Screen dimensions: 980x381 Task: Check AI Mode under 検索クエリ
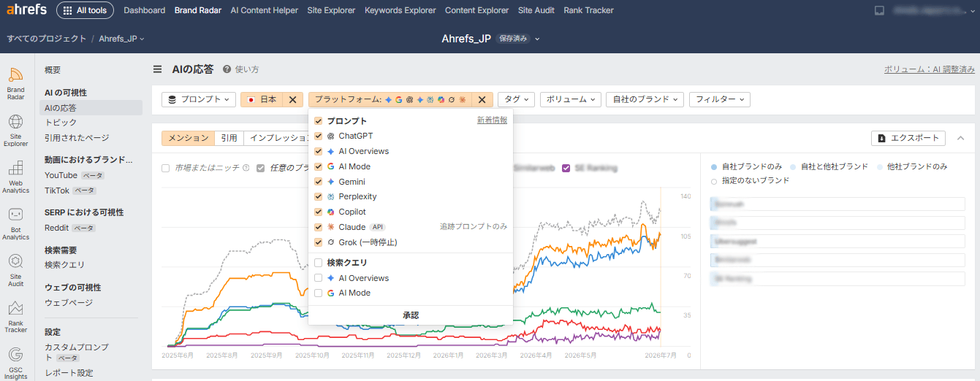318,293
